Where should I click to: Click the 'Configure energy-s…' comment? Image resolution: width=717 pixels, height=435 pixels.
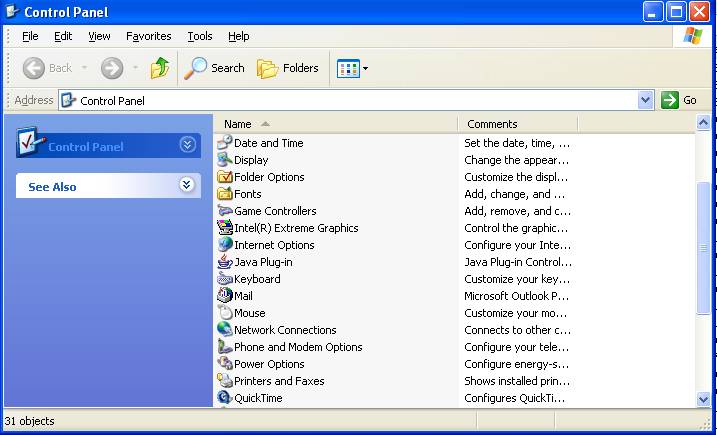coord(516,364)
